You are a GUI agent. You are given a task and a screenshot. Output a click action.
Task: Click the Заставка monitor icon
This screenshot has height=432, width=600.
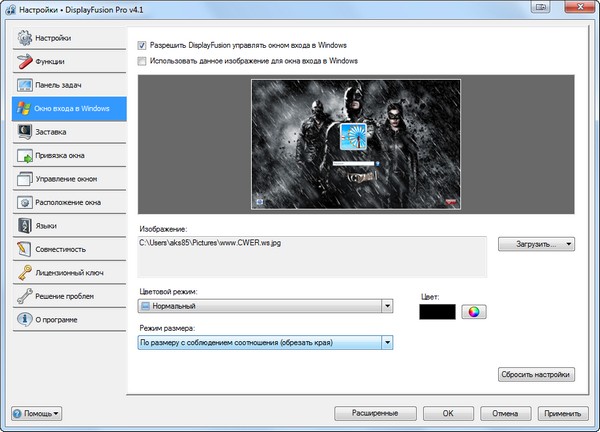[22, 132]
